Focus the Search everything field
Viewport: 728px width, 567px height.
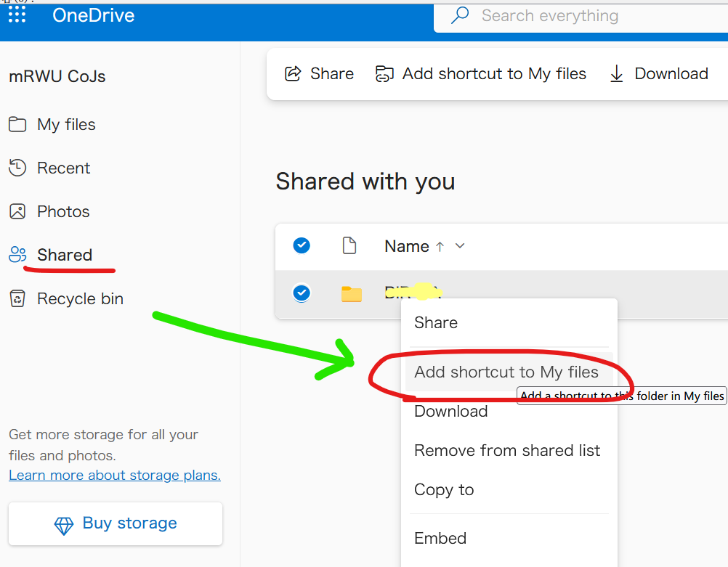coord(581,16)
